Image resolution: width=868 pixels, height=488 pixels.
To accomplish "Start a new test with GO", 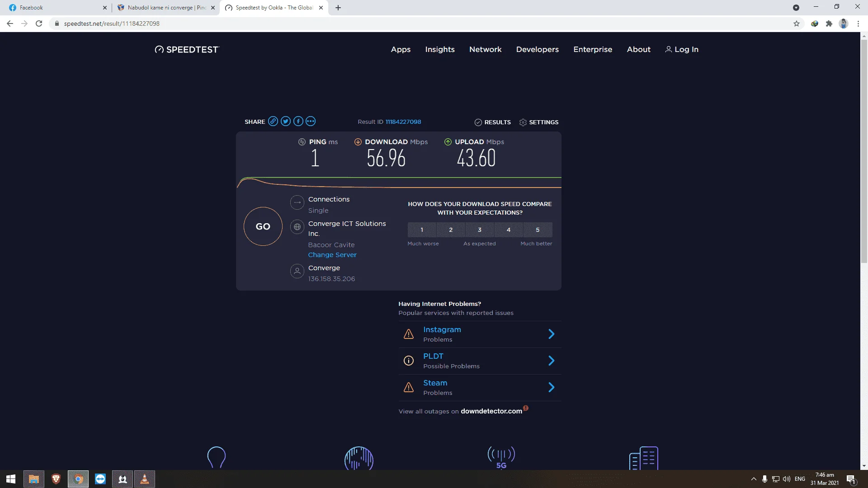I will 263,226.
